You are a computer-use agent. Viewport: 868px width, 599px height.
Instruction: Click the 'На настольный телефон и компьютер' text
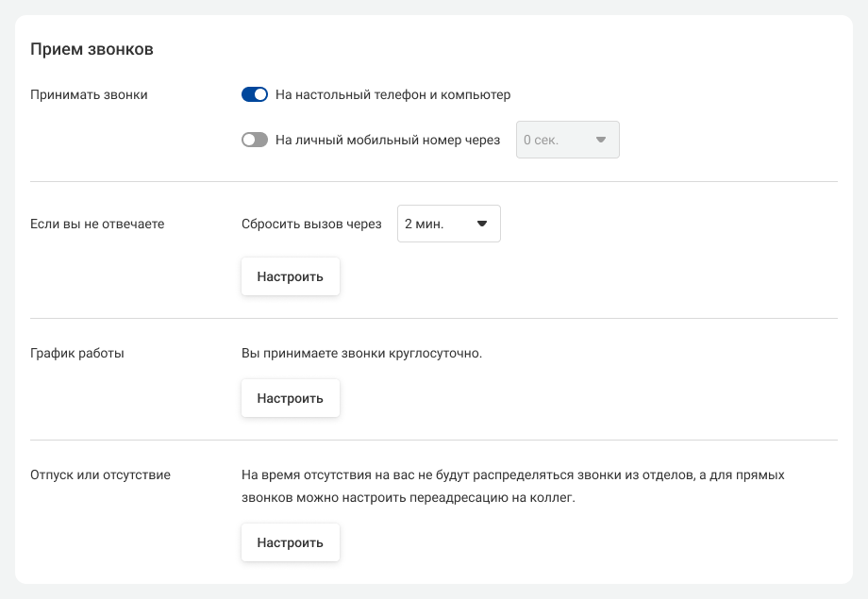coord(392,94)
